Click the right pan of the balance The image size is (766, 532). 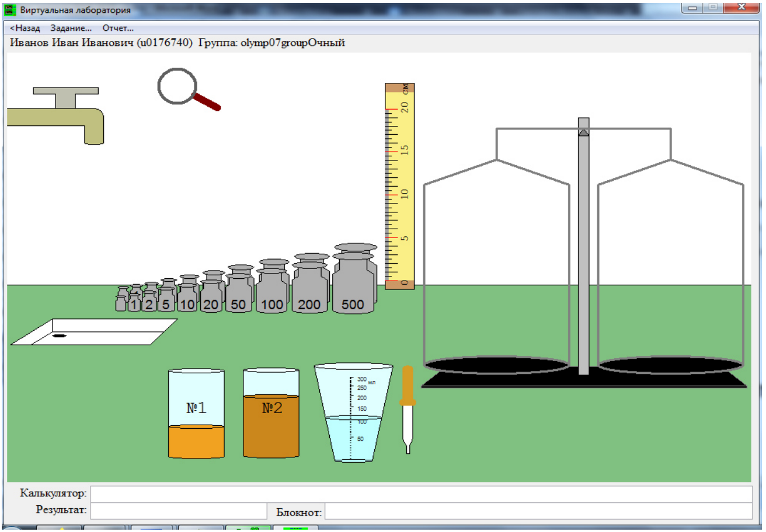[x=670, y=365]
